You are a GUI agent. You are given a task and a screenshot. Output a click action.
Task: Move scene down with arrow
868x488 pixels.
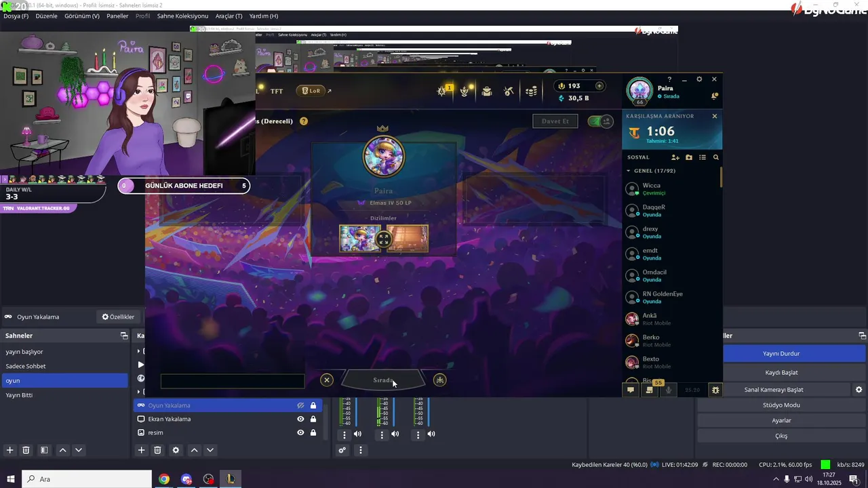coord(79,450)
